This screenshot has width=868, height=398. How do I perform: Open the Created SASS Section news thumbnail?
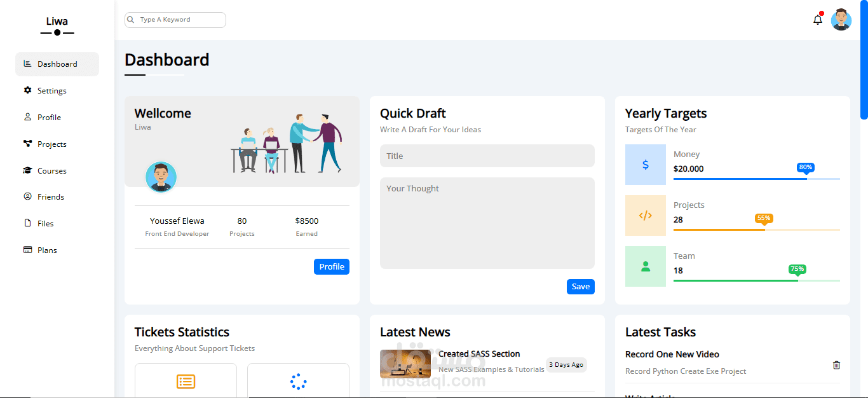point(405,364)
